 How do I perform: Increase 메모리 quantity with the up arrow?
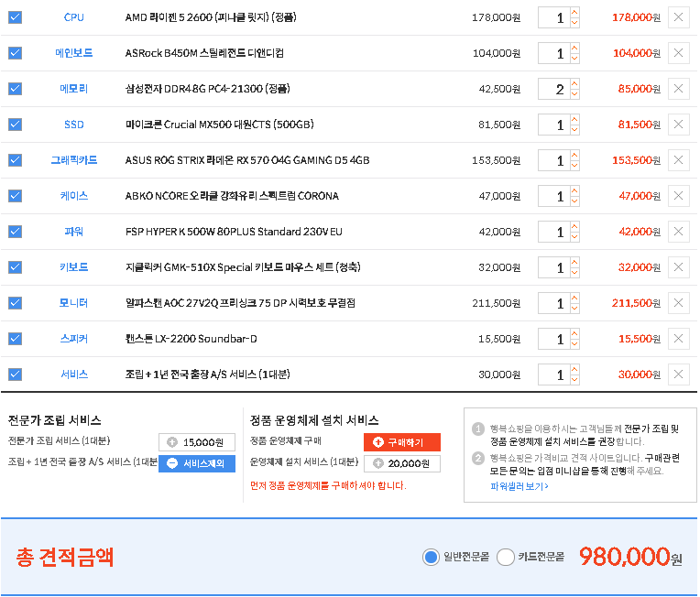point(574,84)
